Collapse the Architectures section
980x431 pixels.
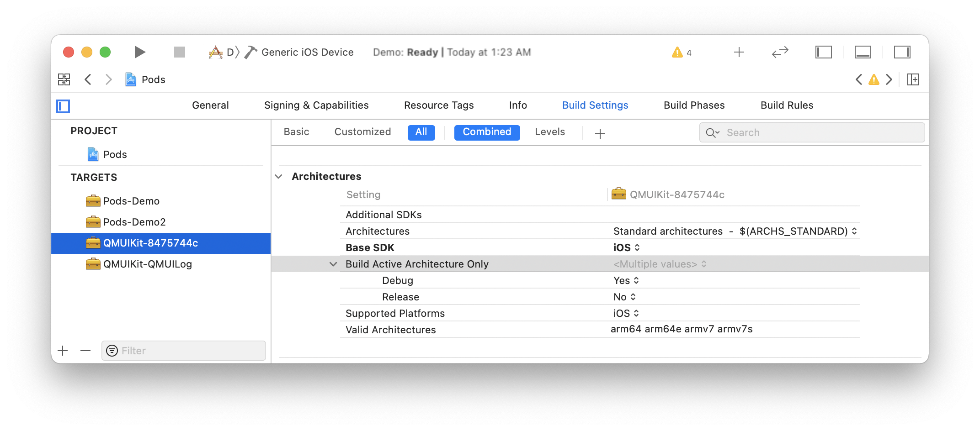pos(279,177)
